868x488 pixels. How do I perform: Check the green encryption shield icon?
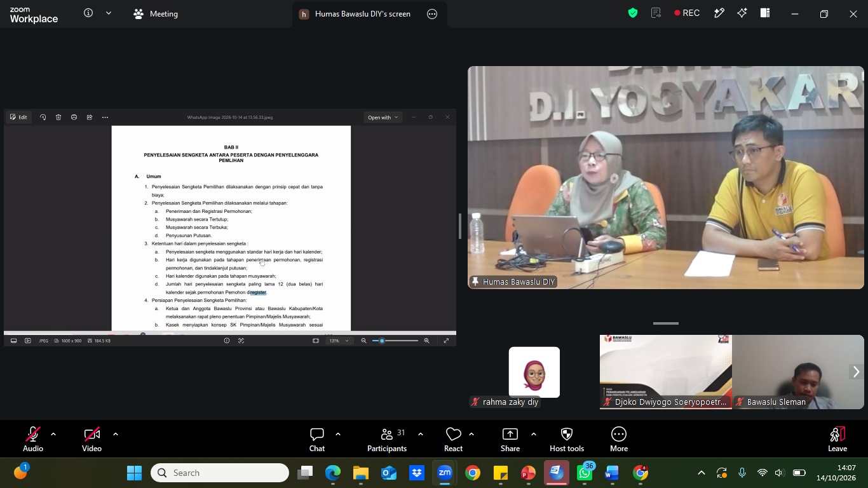[633, 13]
